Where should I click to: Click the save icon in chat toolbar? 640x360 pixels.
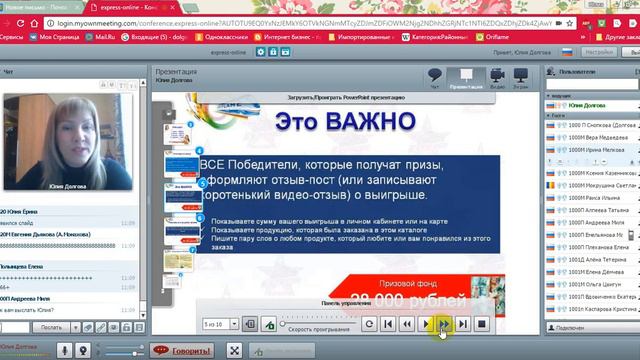click(x=139, y=327)
